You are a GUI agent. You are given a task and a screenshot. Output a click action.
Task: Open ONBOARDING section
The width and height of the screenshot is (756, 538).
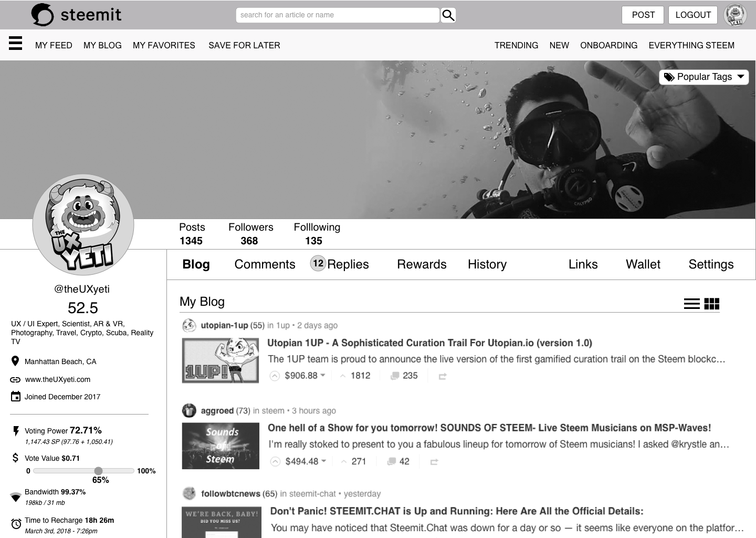click(x=608, y=45)
